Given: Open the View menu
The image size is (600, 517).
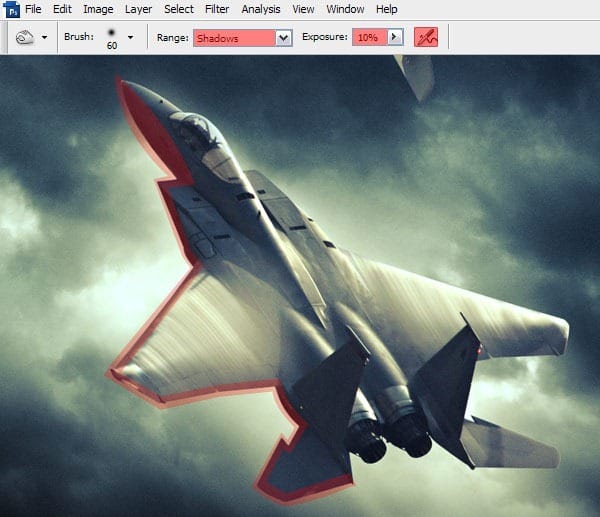Looking at the screenshot, I should click(303, 9).
